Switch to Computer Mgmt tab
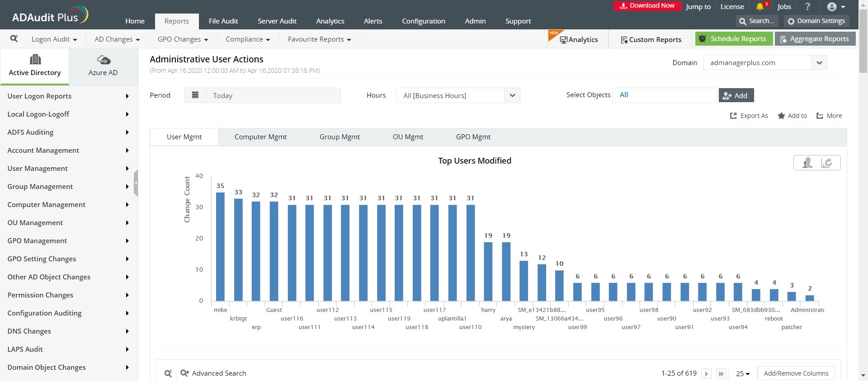Image resolution: width=868 pixels, height=382 pixels. click(x=260, y=137)
